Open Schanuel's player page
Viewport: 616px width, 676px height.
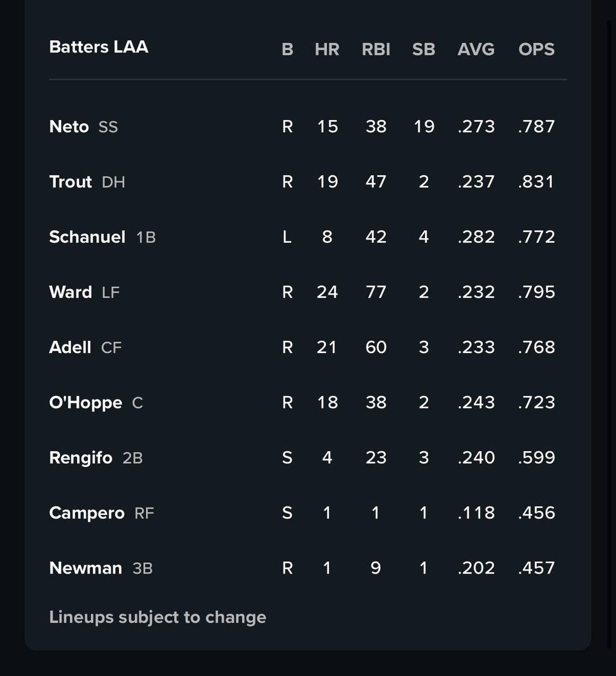click(x=87, y=237)
